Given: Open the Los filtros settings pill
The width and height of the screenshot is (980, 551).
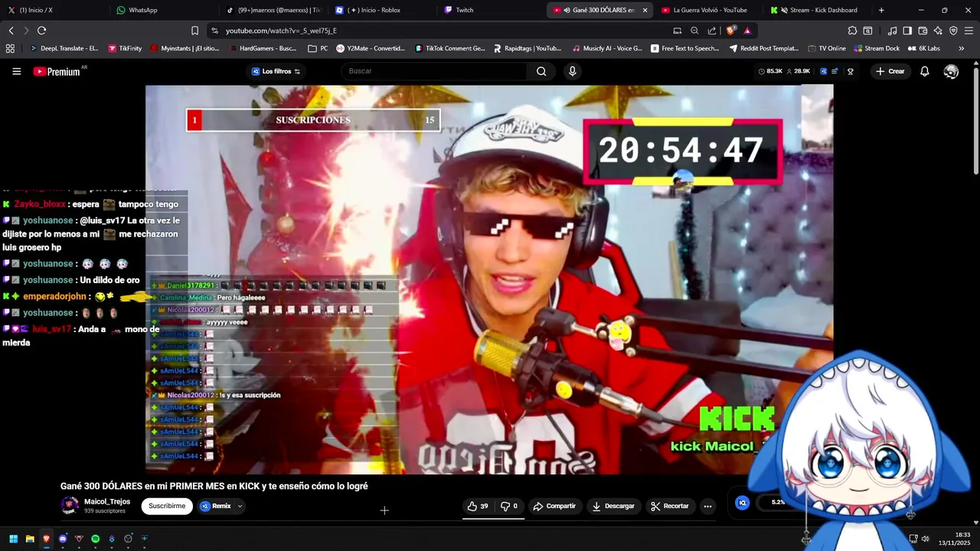Looking at the screenshot, I should [x=276, y=71].
